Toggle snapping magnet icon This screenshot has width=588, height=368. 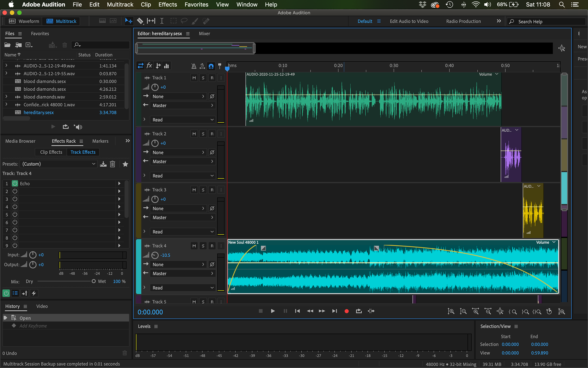[x=211, y=66]
